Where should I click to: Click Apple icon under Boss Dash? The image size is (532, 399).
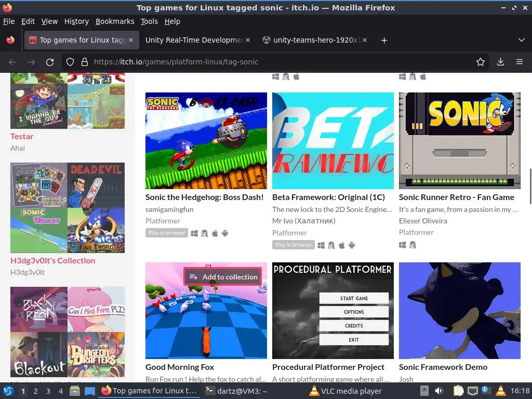coord(215,233)
